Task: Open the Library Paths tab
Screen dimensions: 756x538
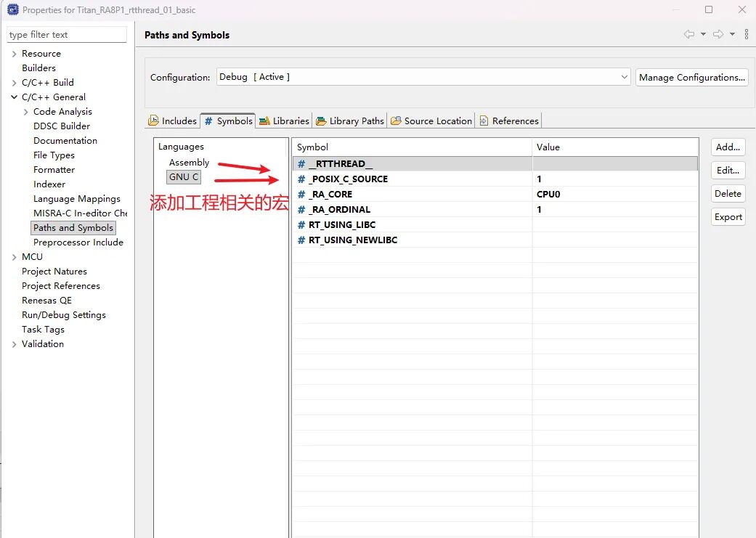Action: 351,121
